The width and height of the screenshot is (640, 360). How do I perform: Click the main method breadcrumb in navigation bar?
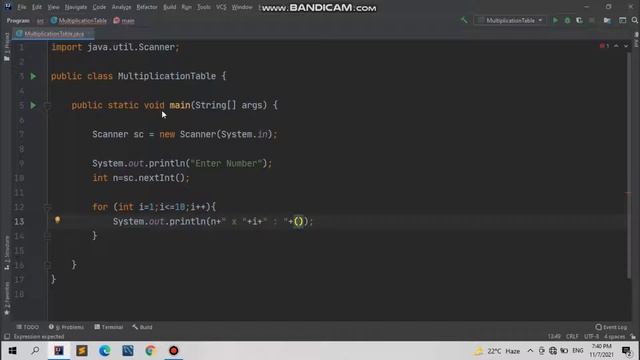coord(124,20)
